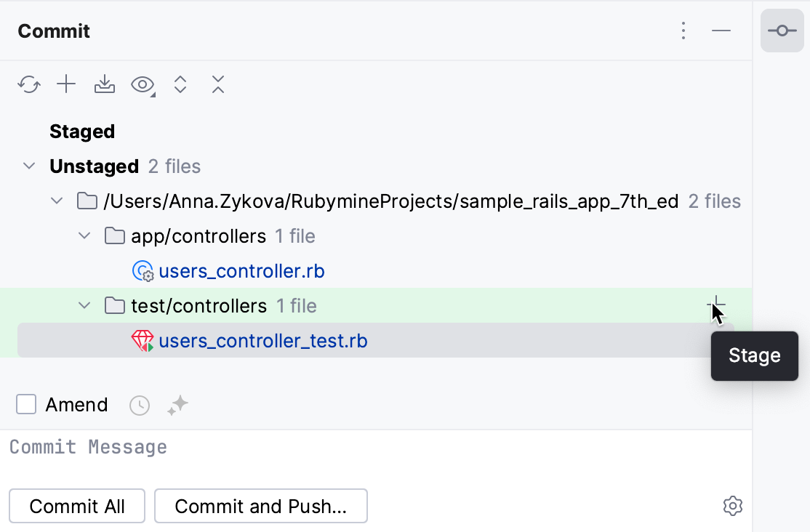Click the plus icon to add unversioned files

point(66,84)
